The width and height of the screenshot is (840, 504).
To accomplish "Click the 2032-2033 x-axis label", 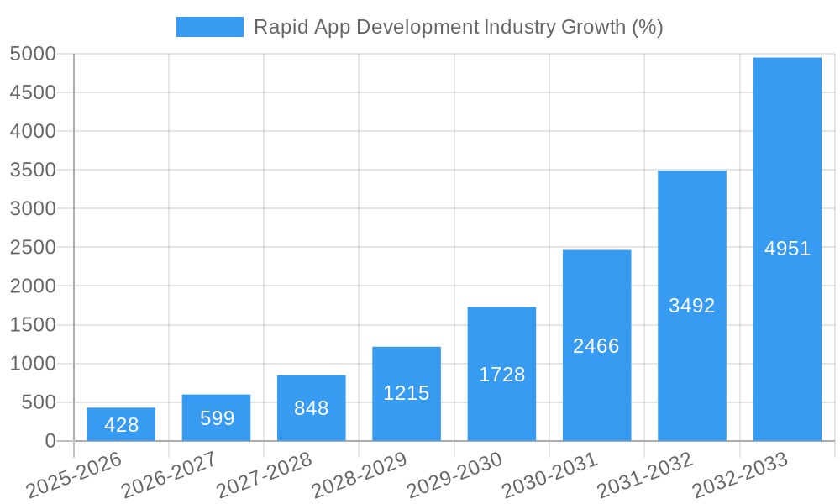I will point(740,475).
